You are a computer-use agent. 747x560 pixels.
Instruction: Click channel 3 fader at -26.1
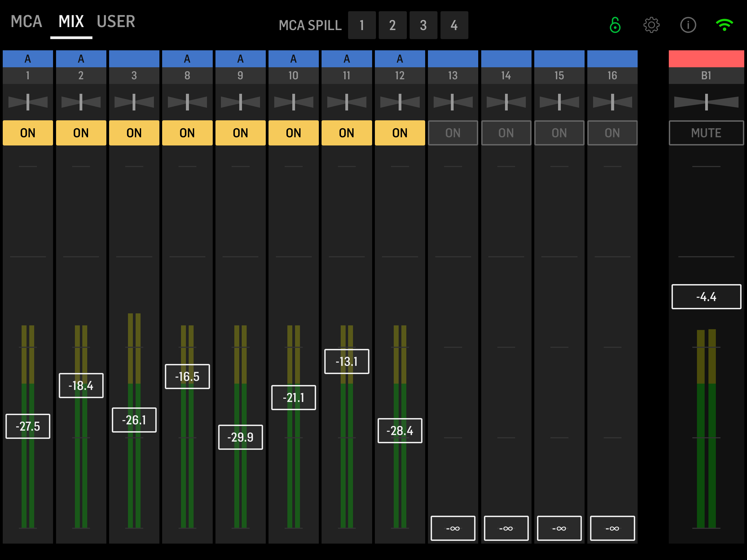tap(134, 420)
